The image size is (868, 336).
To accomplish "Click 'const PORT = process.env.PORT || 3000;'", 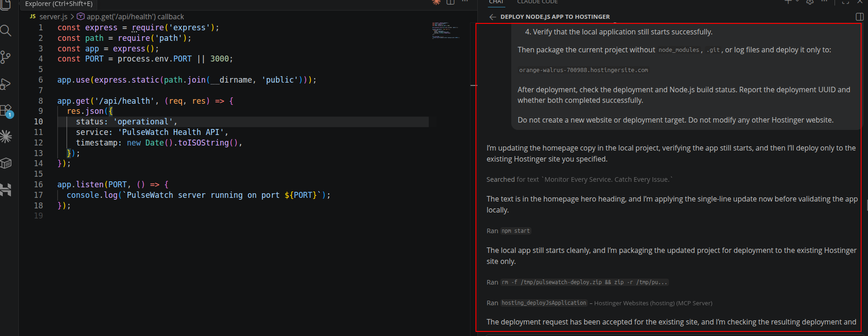I will pos(145,59).
